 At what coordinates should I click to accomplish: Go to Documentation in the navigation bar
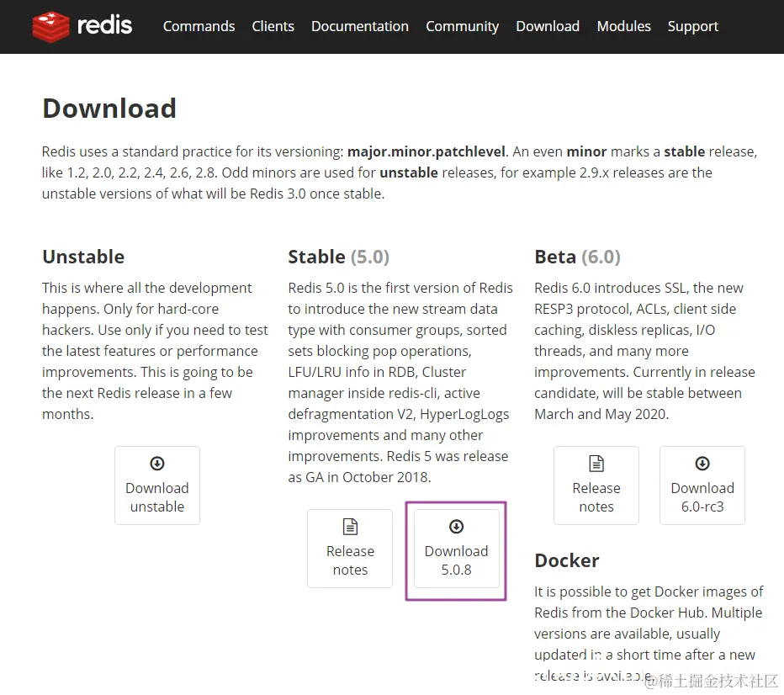[360, 26]
